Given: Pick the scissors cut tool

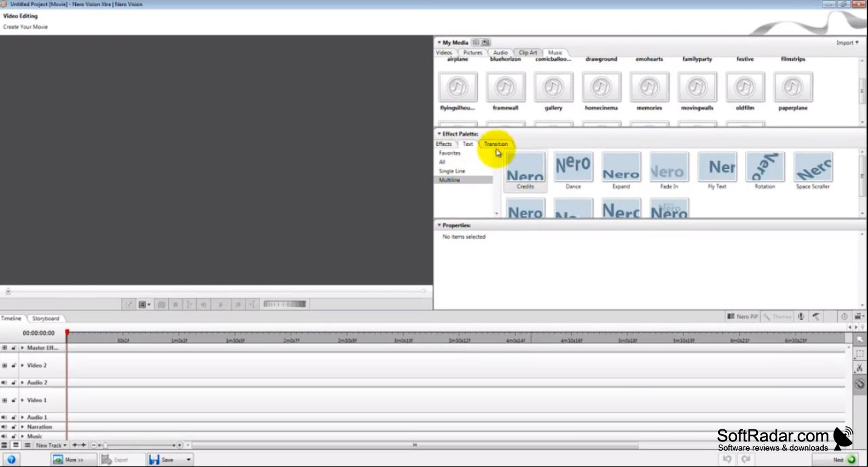Looking at the screenshot, I should (860, 368).
